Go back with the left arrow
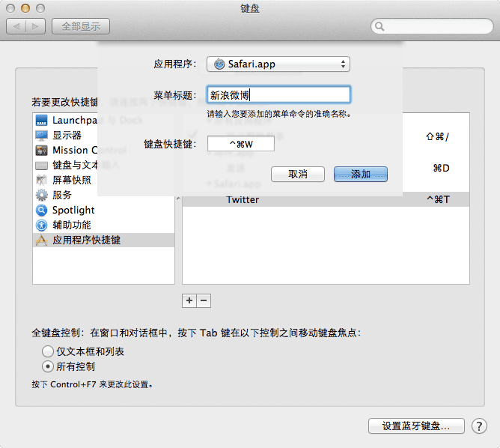The image size is (500, 448). pyautogui.click(x=16, y=26)
